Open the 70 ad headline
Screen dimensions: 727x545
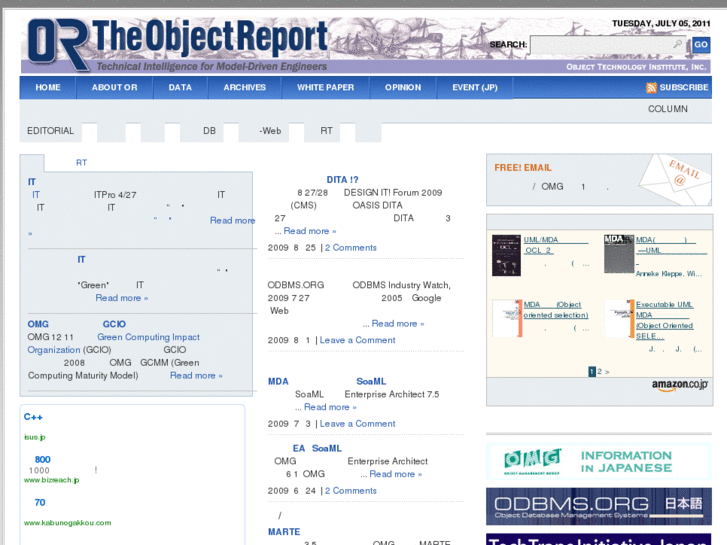point(39,503)
